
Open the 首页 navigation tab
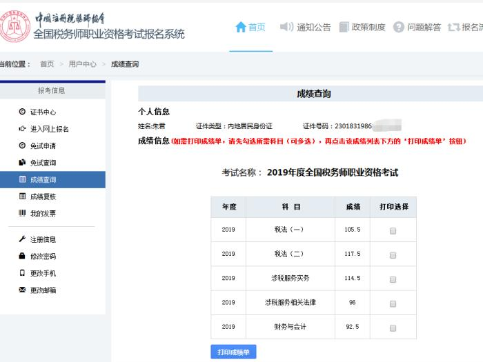(250, 27)
